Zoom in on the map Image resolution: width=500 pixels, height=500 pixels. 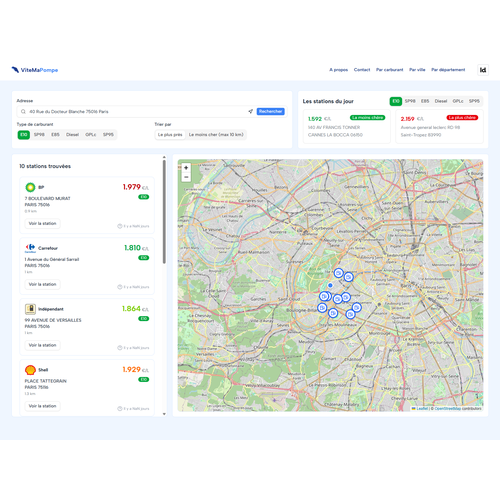pos(186,168)
